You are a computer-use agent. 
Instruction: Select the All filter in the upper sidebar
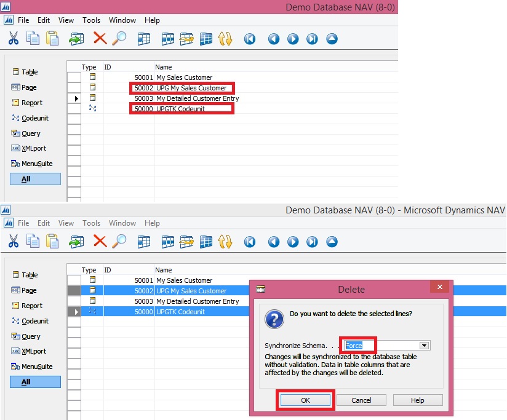(35, 179)
